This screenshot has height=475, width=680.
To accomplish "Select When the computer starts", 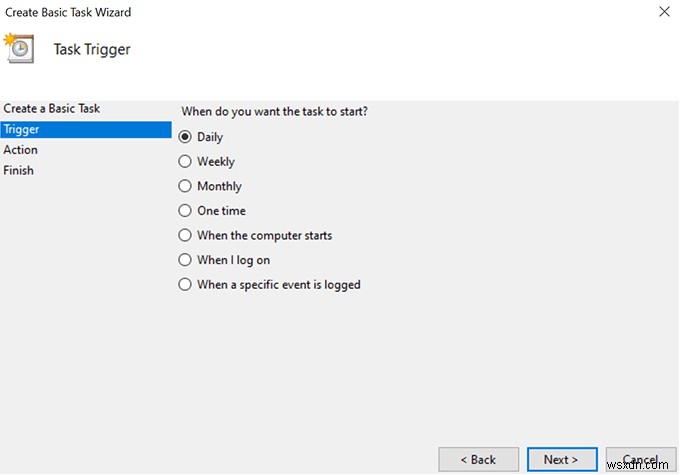I will pos(185,236).
